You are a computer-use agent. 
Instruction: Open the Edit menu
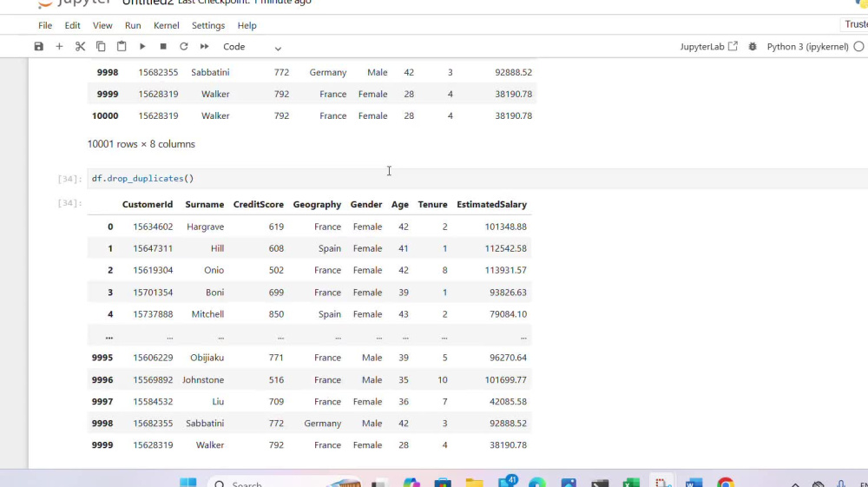(72, 25)
